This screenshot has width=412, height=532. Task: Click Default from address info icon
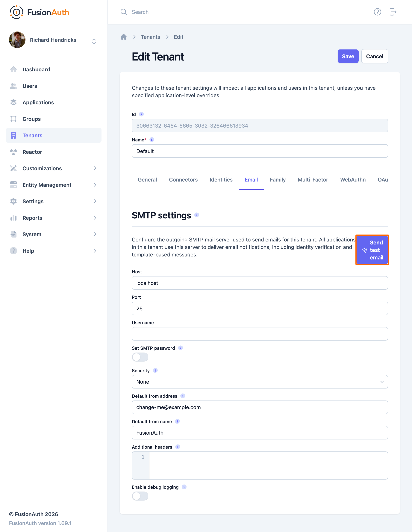coord(183,396)
